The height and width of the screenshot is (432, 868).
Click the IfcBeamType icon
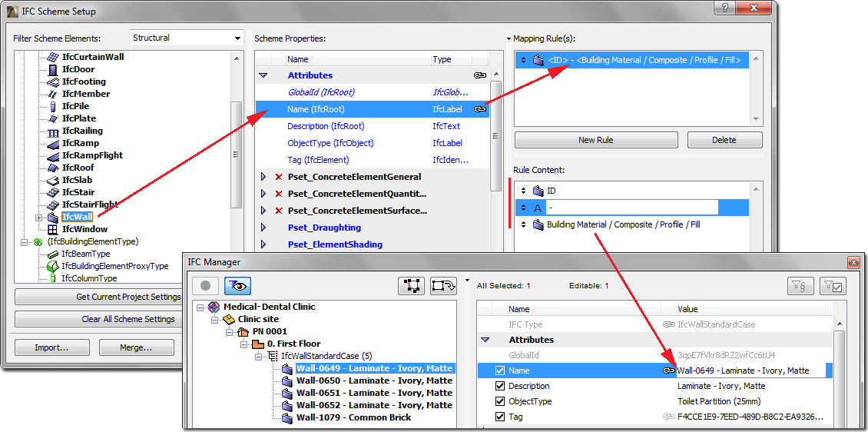coord(52,254)
